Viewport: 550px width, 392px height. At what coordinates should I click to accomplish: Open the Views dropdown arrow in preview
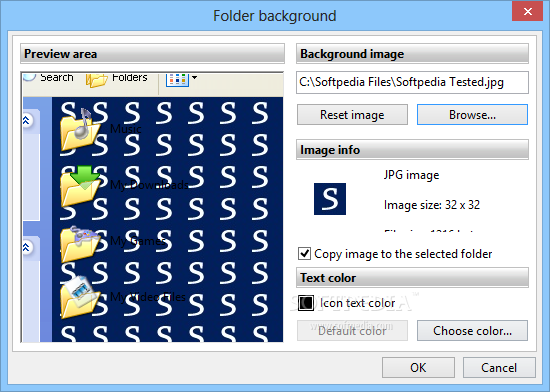click(x=194, y=77)
